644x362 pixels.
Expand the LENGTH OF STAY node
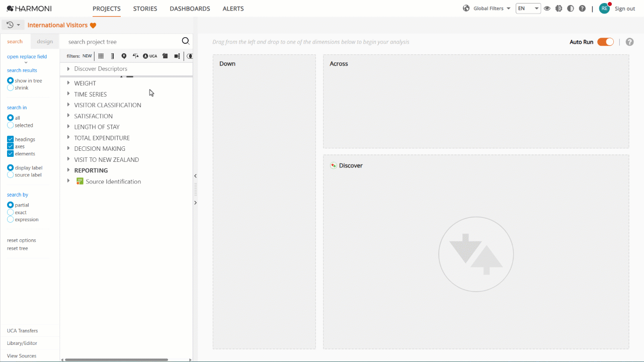[68, 127]
